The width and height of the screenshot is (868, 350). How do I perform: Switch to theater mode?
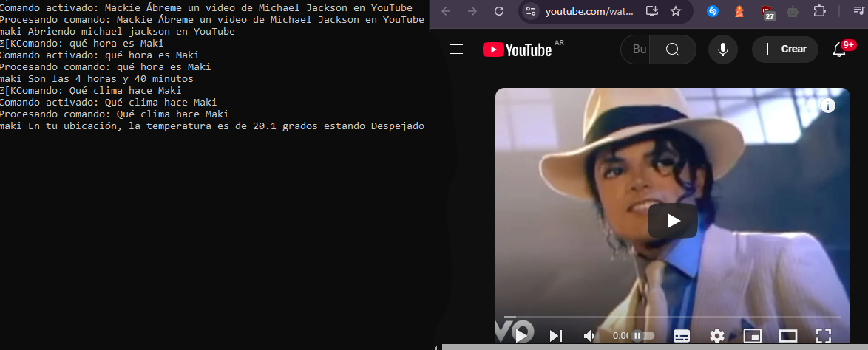(x=787, y=336)
